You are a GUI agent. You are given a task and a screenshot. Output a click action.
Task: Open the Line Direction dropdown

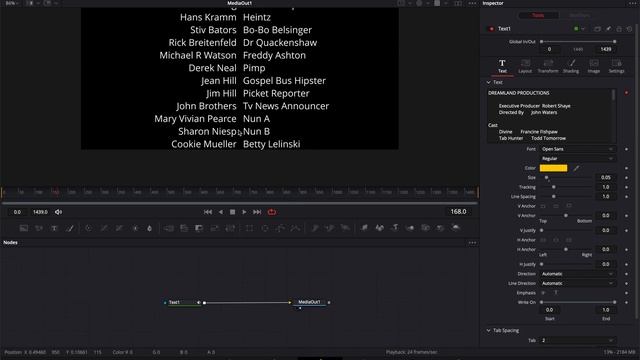point(577,283)
